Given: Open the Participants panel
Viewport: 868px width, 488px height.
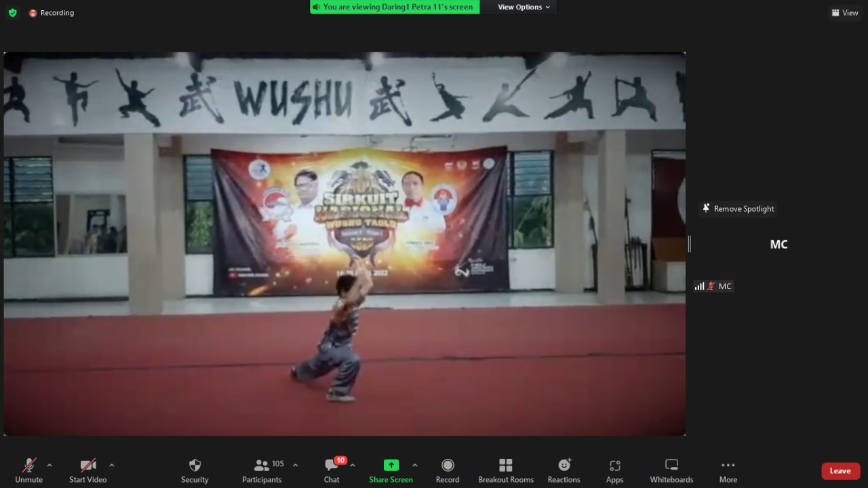Looking at the screenshot, I should pyautogui.click(x=262, y=470).
